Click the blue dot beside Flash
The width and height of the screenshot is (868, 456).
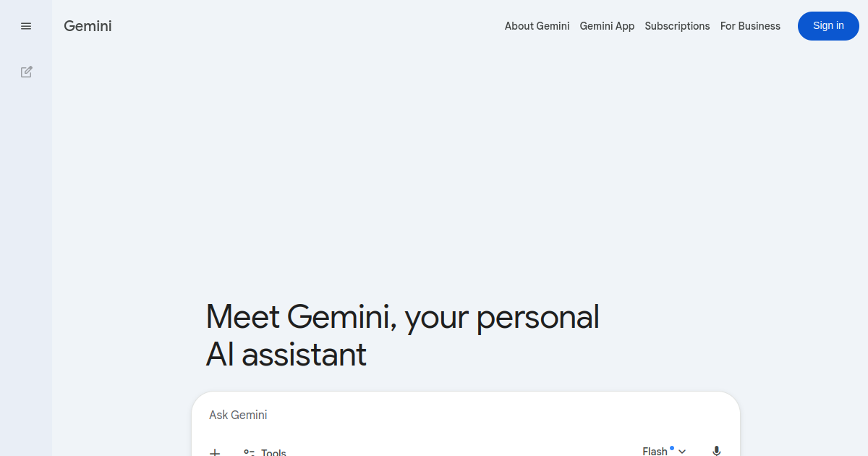click(x=672, y=448)
